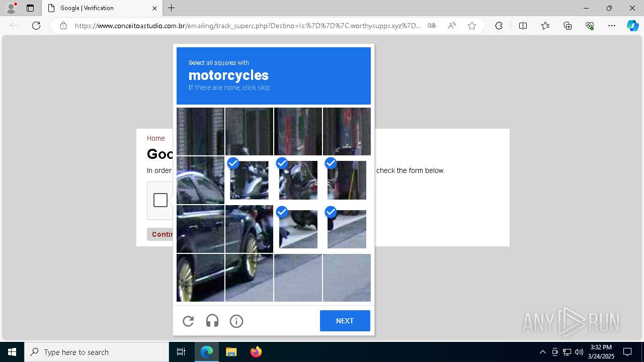Open Browser essentials
Screen dimensions: 644x362
[x=590, y=26]
